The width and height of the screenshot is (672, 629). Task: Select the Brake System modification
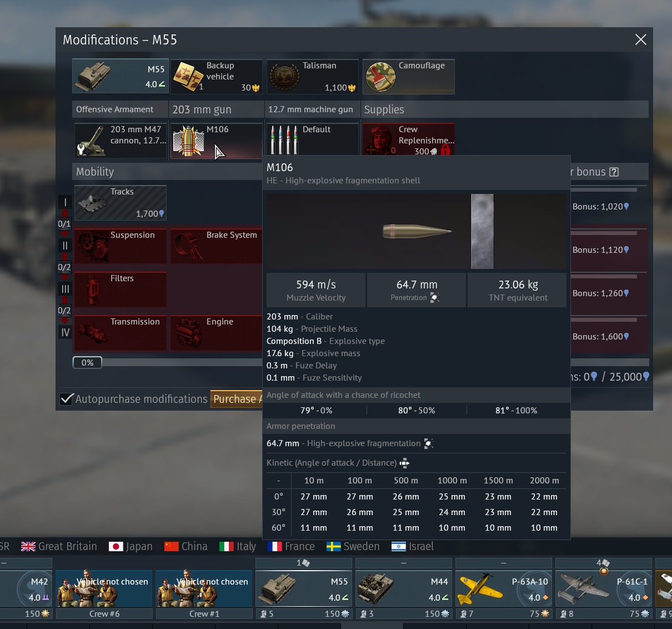pos(217,246)
